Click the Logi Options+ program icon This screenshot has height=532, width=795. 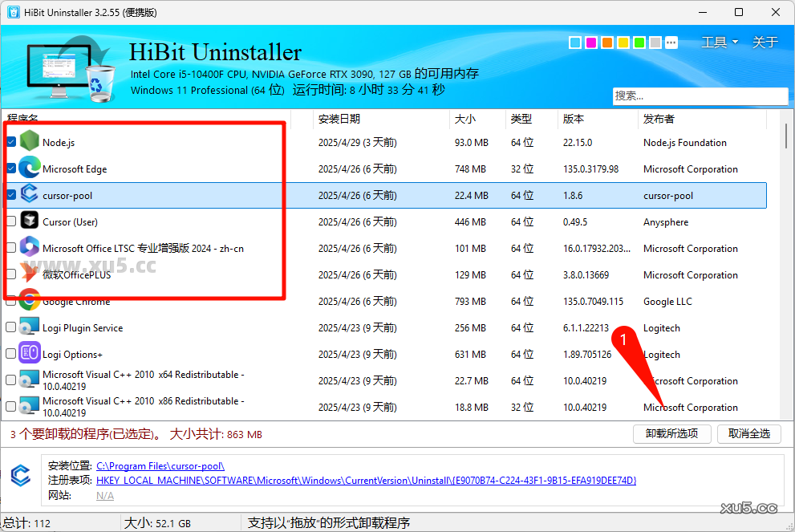point(29,354)
